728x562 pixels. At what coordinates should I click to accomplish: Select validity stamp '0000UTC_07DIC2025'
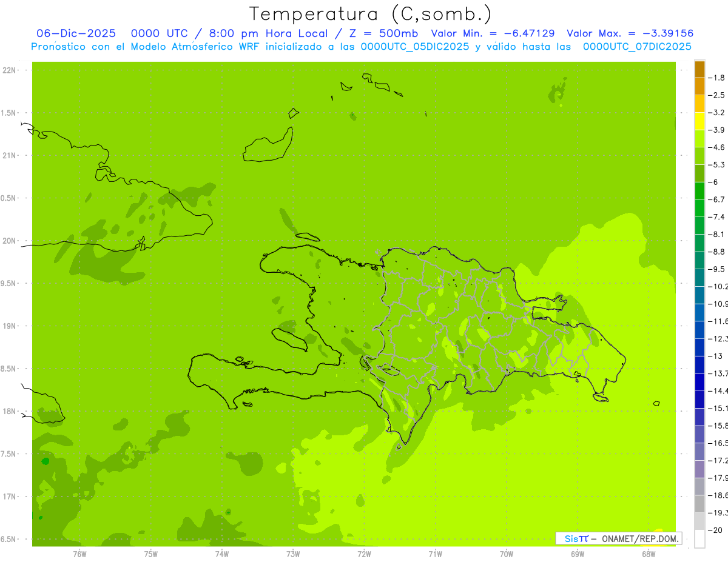(637, 47)
